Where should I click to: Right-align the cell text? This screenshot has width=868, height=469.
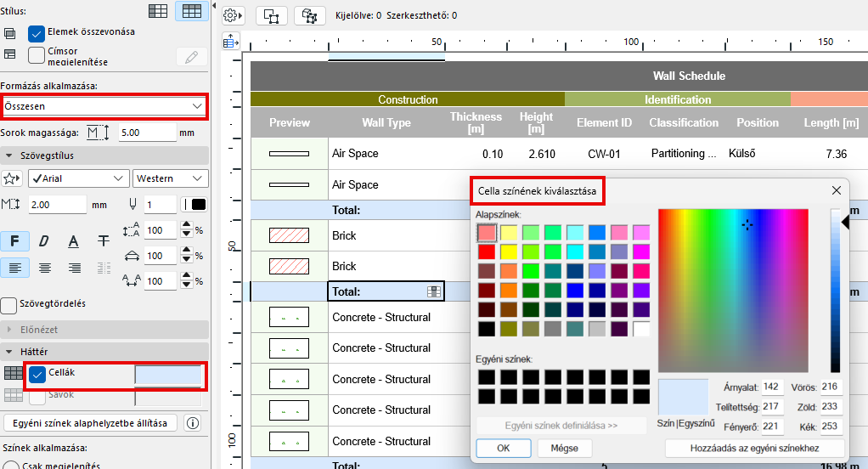click(74, 268)
